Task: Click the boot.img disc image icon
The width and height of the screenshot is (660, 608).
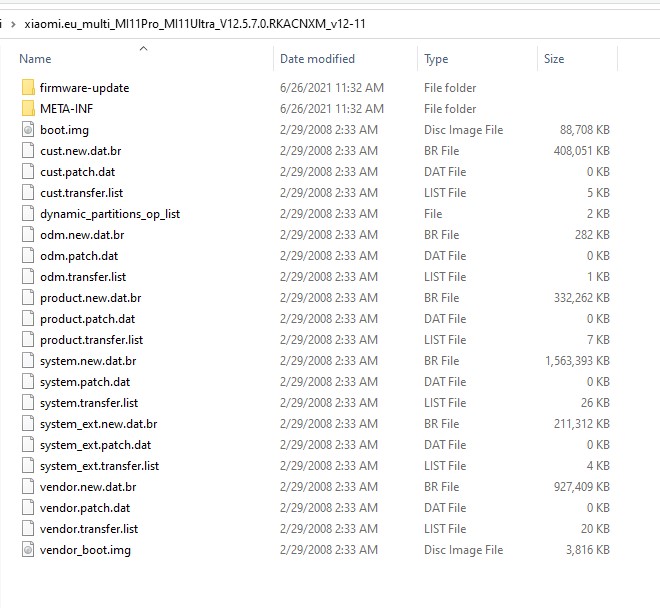Action: tap(28, 130)
